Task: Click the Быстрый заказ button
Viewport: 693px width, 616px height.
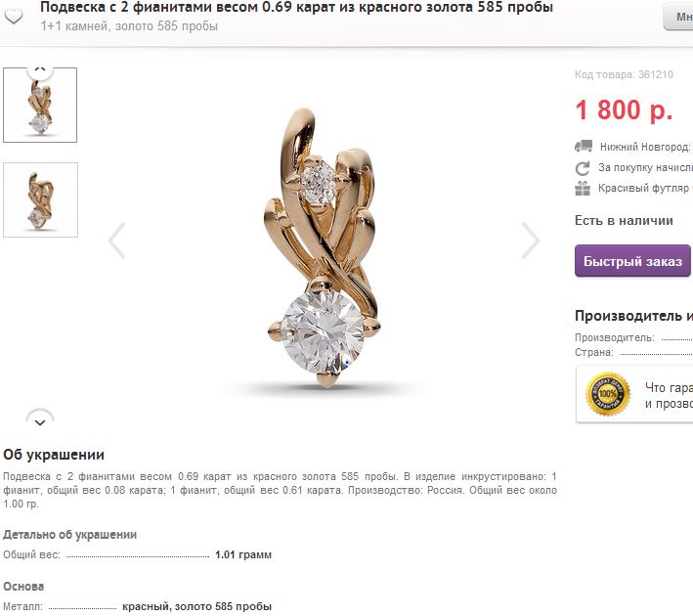Action: tap(632, 261)
